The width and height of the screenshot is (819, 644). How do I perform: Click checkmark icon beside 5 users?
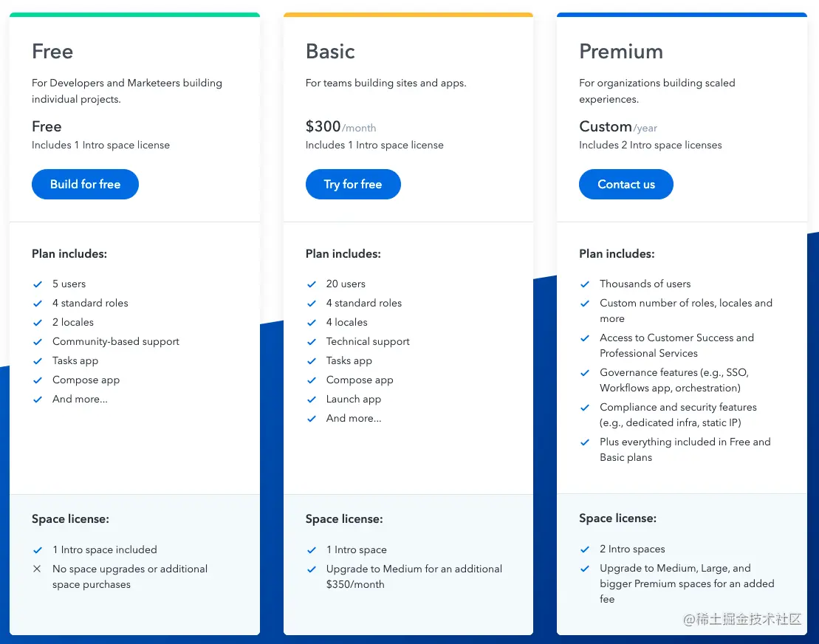(x=38, y=284)
